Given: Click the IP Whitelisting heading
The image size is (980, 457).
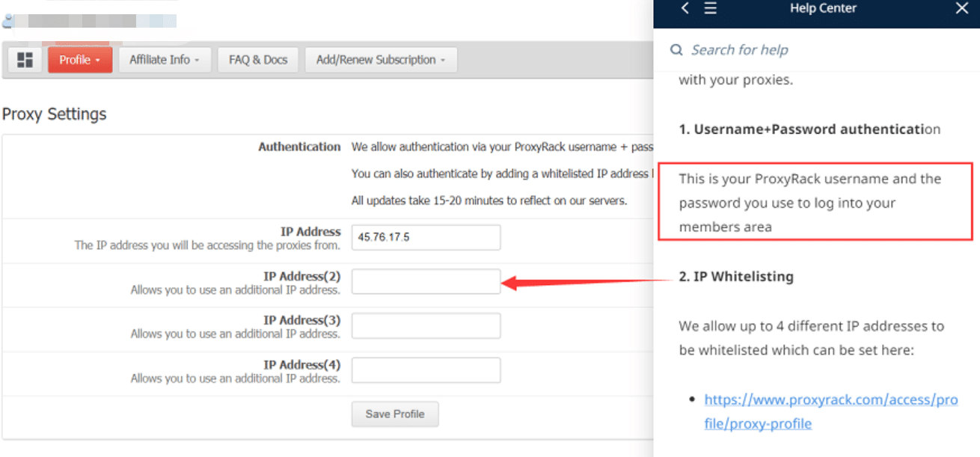Looking at the screenshot, I should click(738, 276).
